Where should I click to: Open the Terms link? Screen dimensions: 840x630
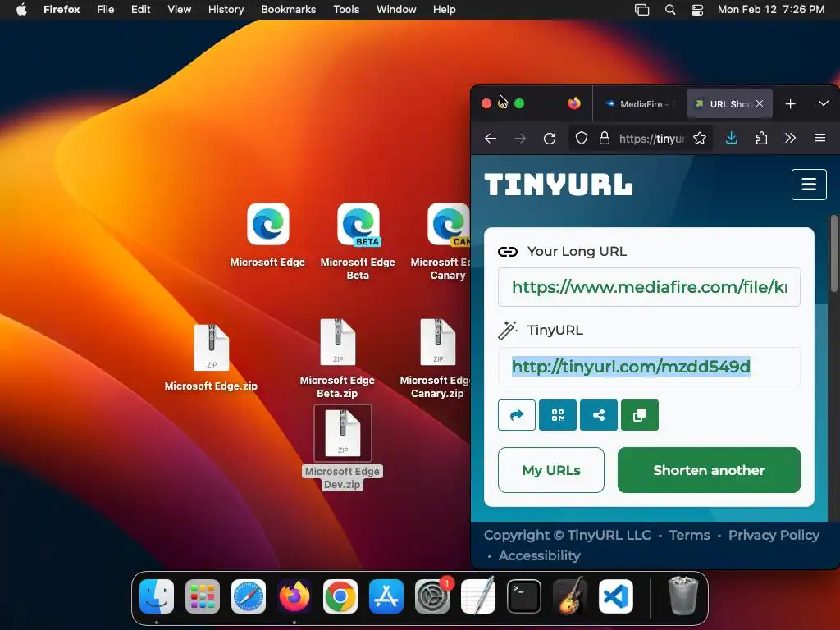pos(689,535)
